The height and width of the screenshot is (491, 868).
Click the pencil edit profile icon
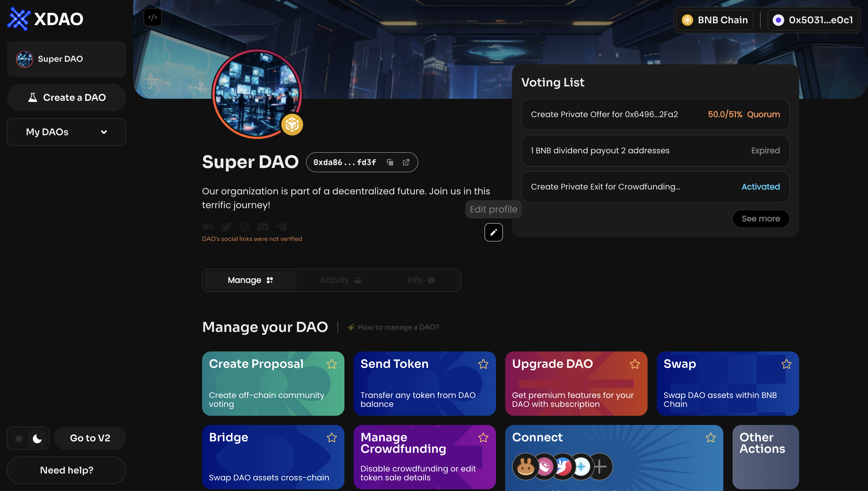[493, 232]
